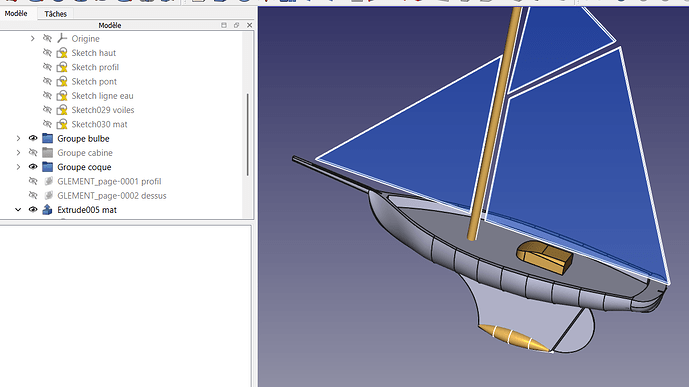Expand the Groupe bulbe tree node
This screenshot has height=387, width=689.
(18, 138)
